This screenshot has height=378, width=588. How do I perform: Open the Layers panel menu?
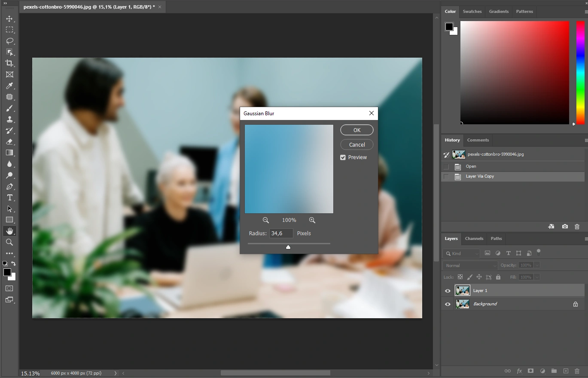[586, 239]
